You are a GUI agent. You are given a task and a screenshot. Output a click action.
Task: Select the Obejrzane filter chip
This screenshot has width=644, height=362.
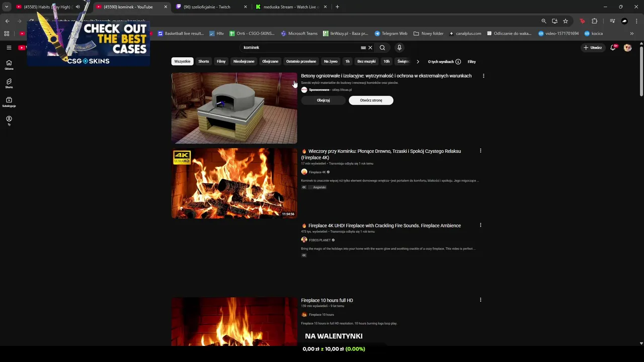(x=270, y=61)
